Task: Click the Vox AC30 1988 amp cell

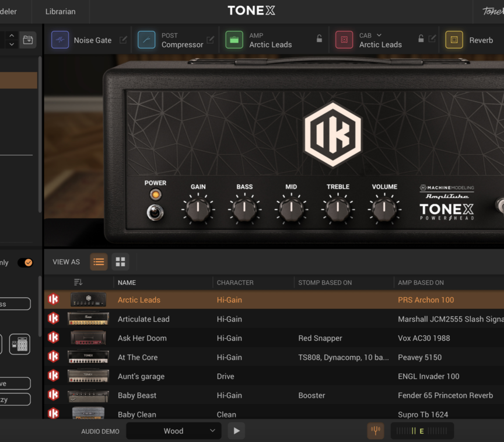Action: [424, 338]
